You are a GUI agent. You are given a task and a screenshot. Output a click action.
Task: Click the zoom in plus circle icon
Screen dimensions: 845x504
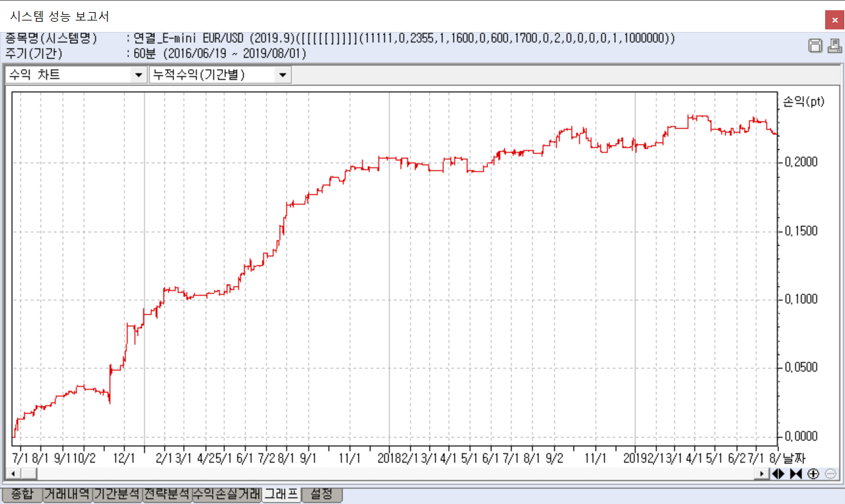[x=813, y=474]
